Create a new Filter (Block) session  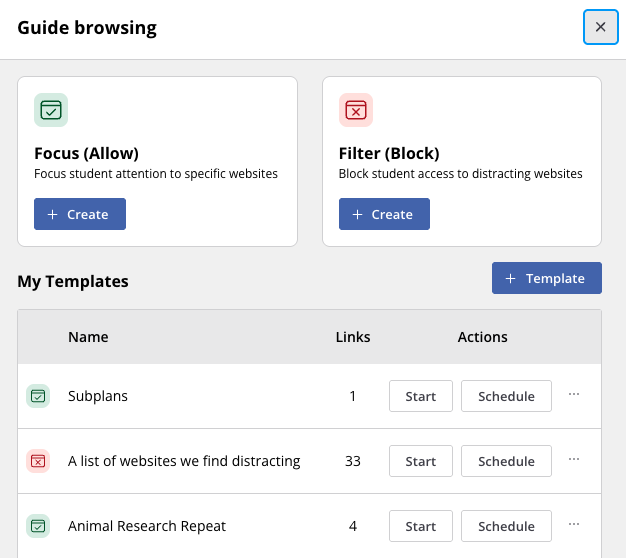(x=384, y=214)
